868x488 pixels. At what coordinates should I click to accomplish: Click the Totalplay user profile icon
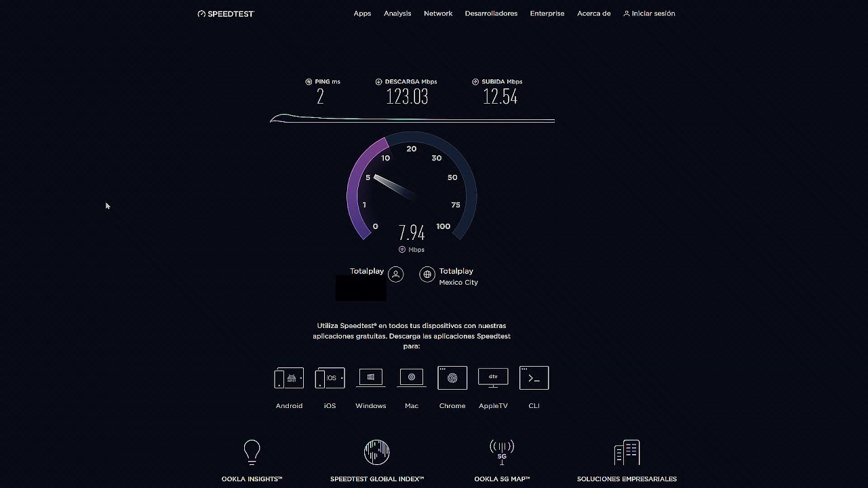coord(396,274)
